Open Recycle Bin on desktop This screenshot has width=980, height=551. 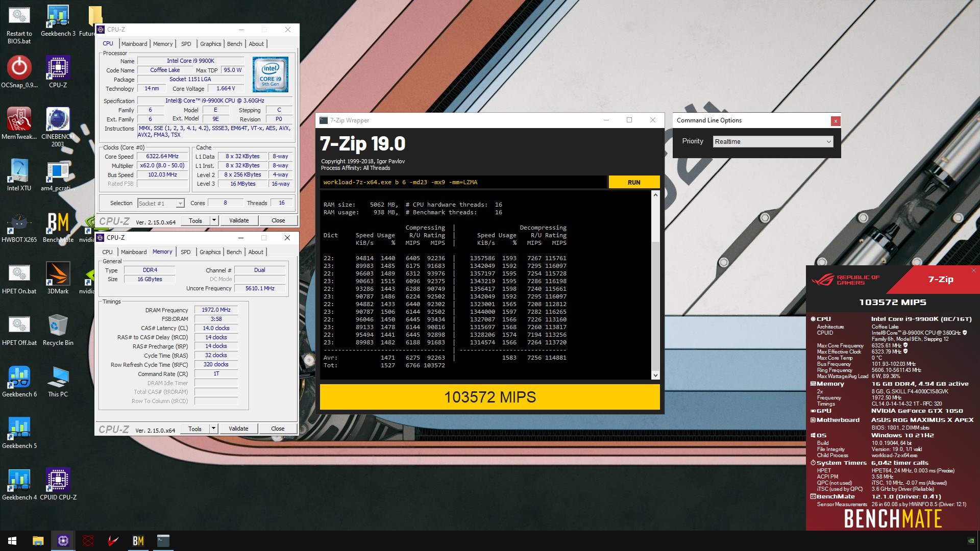click(58, 330)
